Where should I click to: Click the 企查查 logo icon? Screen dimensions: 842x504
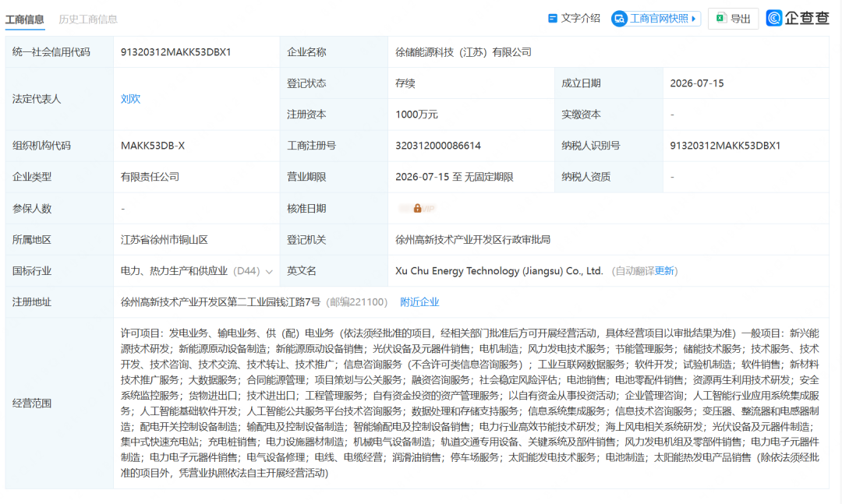pos(774,18)
